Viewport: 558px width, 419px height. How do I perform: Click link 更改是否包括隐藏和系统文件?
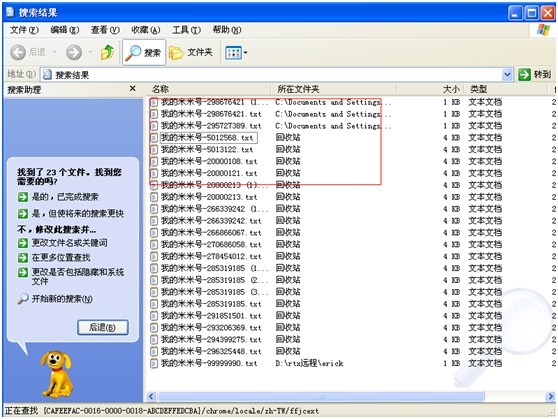pos(78,277)
